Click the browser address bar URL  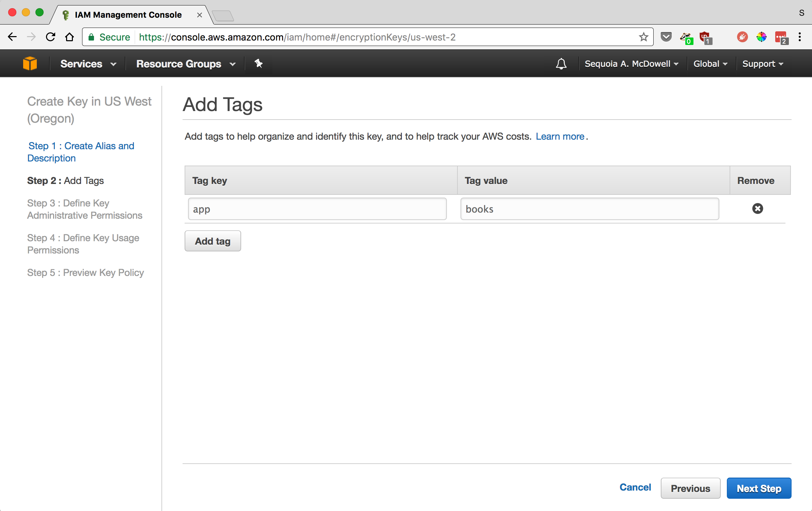click(297, 37)
